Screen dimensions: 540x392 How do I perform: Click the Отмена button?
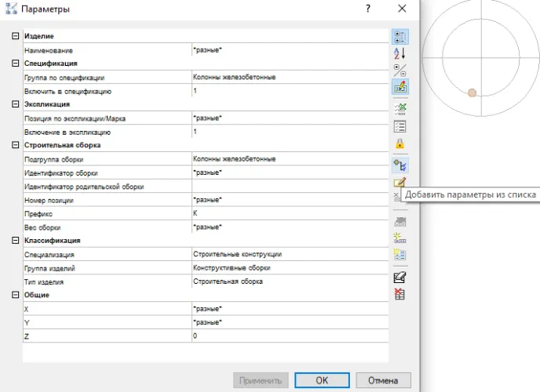click(383, 380)
